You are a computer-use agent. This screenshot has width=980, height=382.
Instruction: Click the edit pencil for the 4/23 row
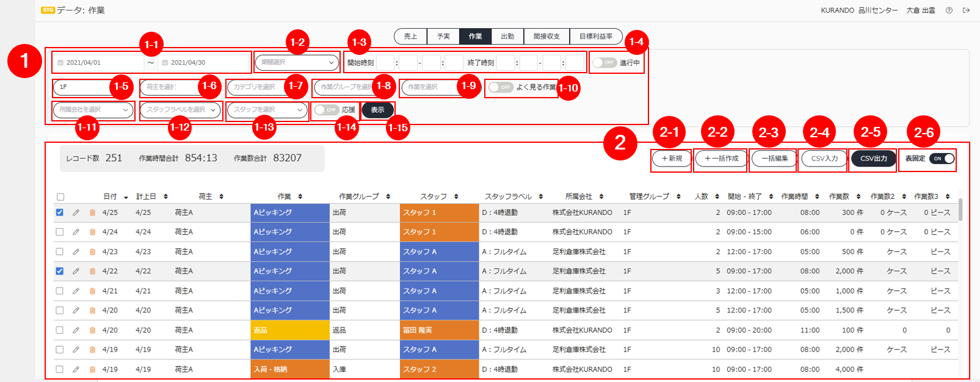[76, 252]
